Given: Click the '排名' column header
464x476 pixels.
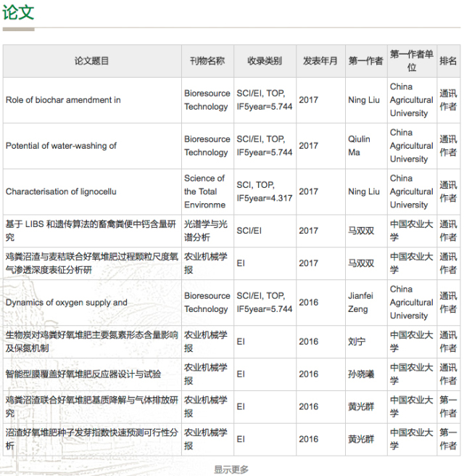Looking at the screenshot, I should (x=448, y=61).
